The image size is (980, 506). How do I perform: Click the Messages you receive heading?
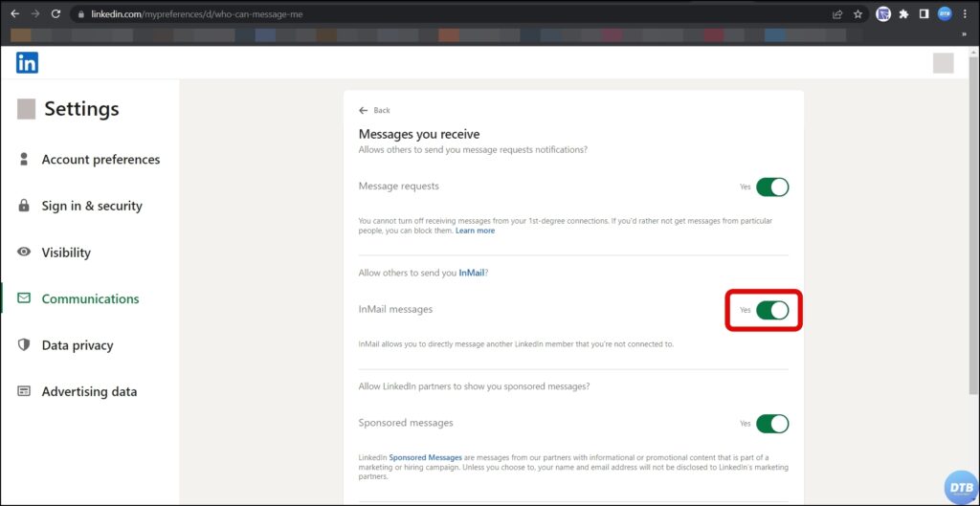(419, 134)
